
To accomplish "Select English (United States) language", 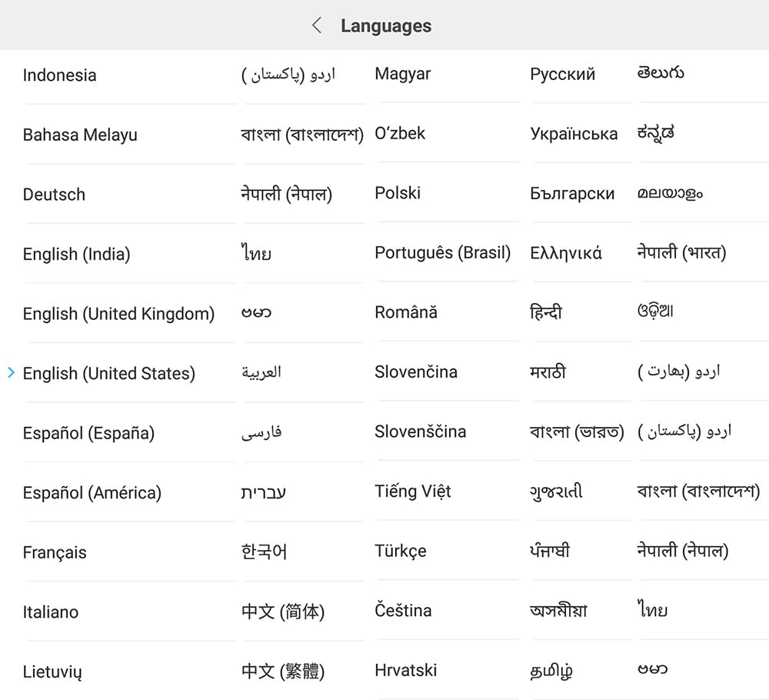I will (x=109, y=373).
